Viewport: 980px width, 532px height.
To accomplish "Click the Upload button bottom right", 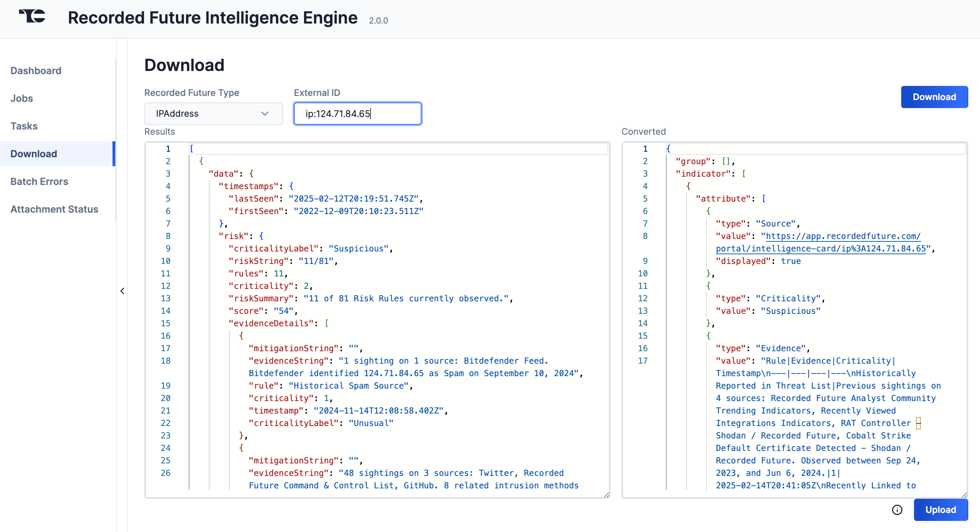I will tap(940, 510).
